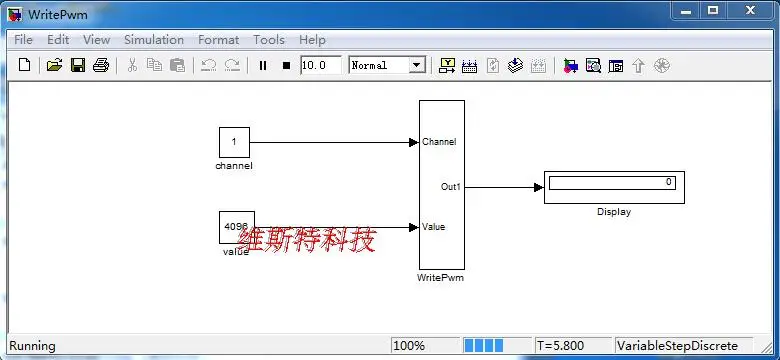Click the "Value" input port label
780x360 pixels.
434,227
